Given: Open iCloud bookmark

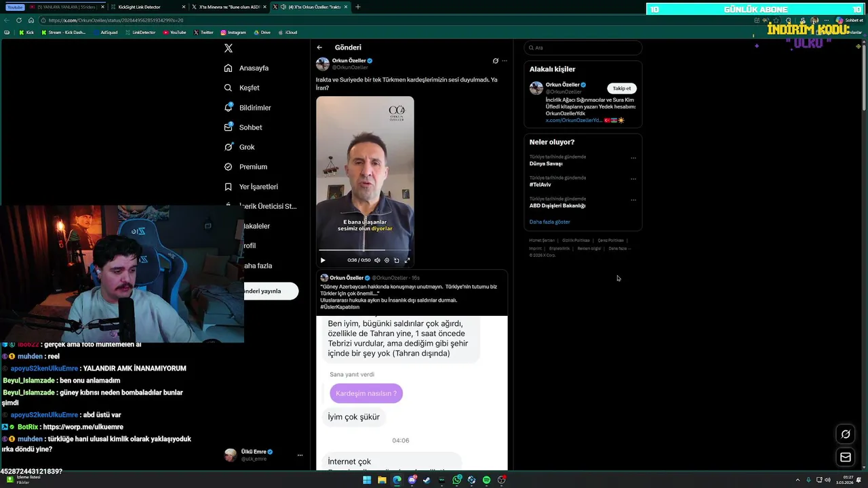Looking at the screenshot, I should [288, 33].
